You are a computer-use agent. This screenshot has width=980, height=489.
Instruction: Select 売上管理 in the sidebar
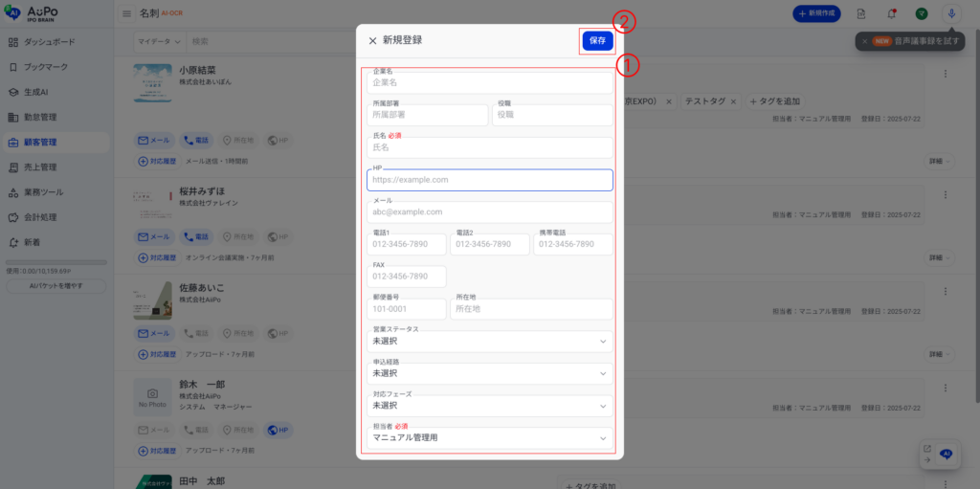pos(41,167)
